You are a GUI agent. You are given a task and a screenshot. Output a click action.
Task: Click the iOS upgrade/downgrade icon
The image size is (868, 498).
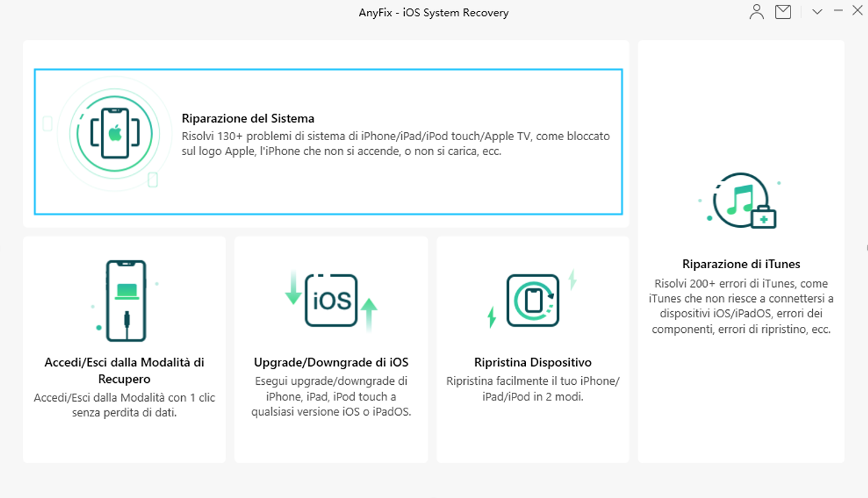click(x=331, y=301)
